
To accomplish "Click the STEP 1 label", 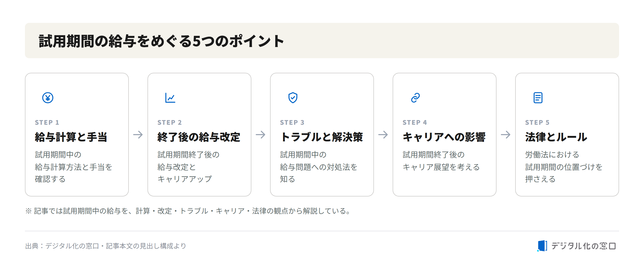I will coord(47,122).
